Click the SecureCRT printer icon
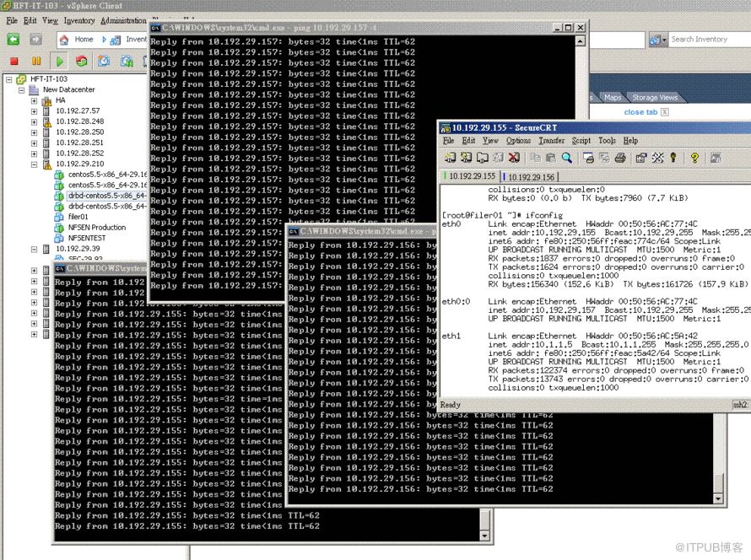Image resolution: width=751 pixels, height=560 pixels. (x=620, y=158)
